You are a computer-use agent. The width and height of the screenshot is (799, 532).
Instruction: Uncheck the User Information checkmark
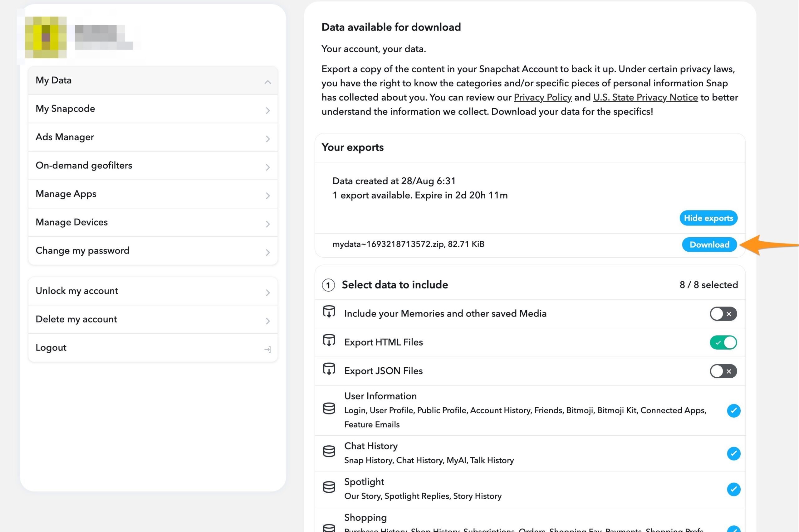tap(733, 410)
